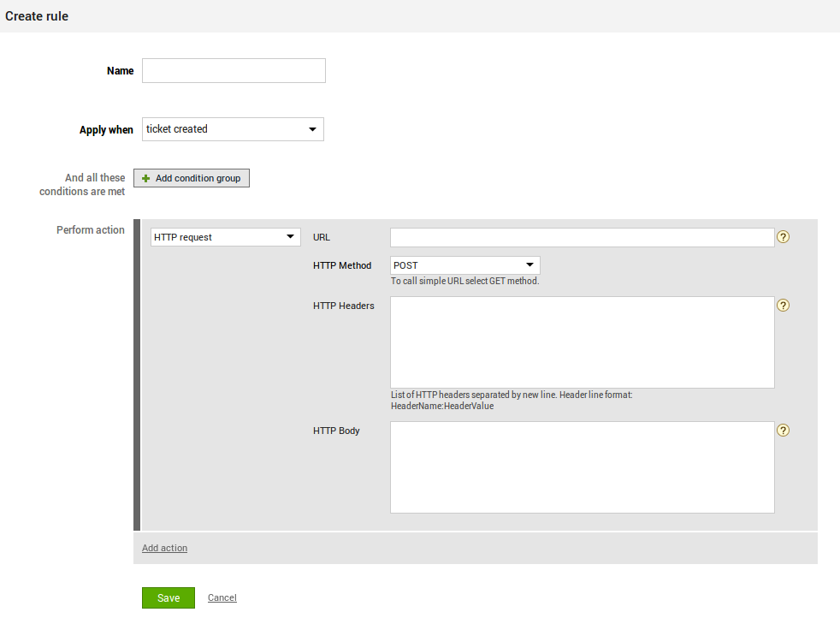Click the 'HTTP Headers' label text
The image size is (840, 618).
pyautogui.click(x=343, y=306)
